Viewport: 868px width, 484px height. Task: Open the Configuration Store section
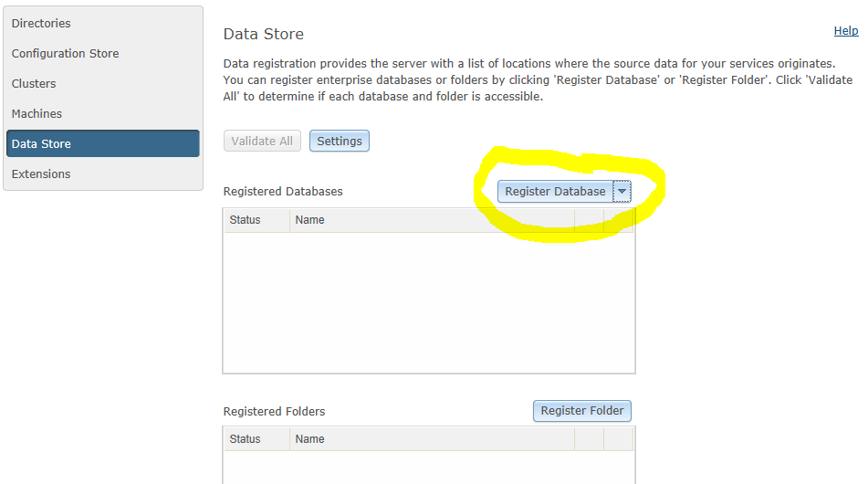(102, 53)
